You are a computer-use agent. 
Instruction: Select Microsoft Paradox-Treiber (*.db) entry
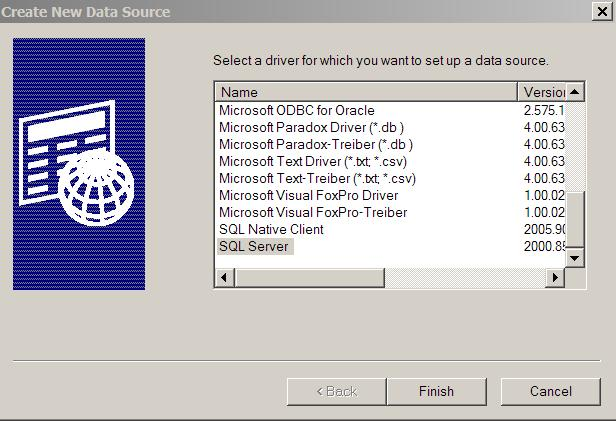click(316, 144)
